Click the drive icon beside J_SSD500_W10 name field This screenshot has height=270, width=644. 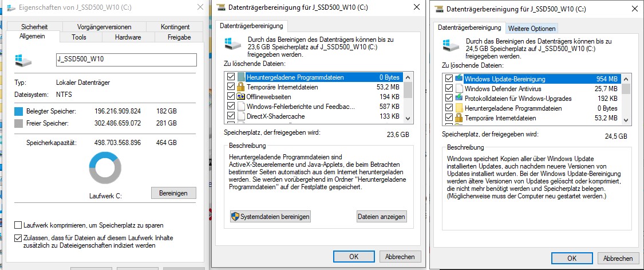pyautogui.click(x=23, y=60)
